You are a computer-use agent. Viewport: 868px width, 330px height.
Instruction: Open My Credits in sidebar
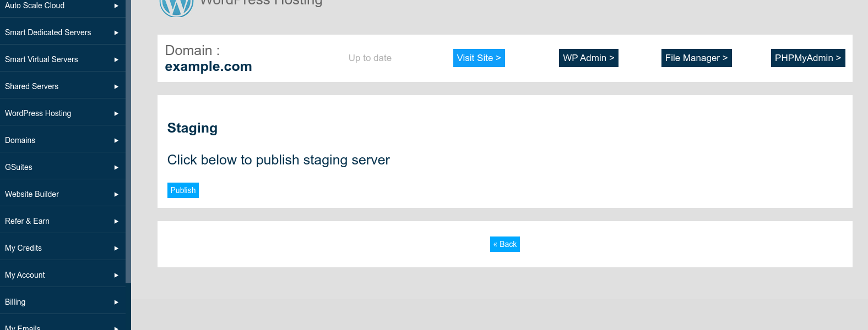(x=24, y=248)
